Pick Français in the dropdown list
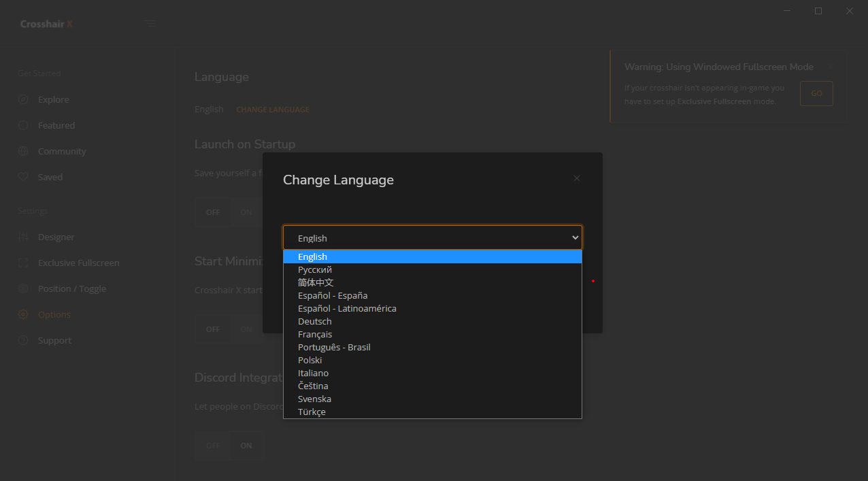This screenshot has height=481, width=868. 433,334
